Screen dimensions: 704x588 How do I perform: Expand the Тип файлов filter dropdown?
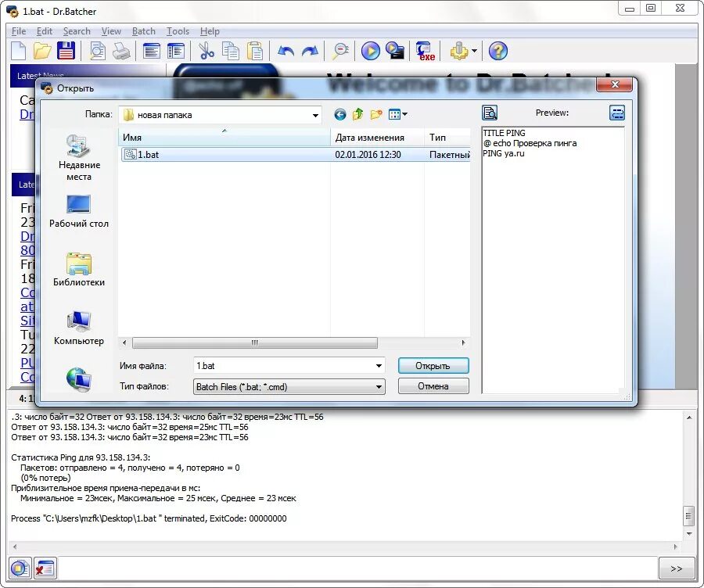pos(379,386)
